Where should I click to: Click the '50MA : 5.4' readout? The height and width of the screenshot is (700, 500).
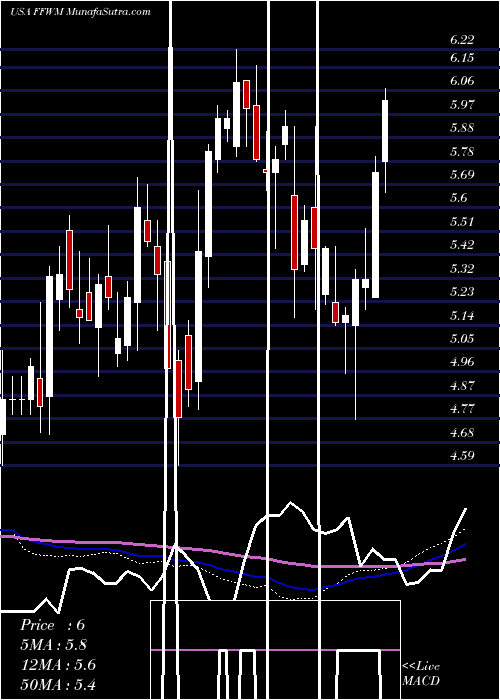click(58, 684)
